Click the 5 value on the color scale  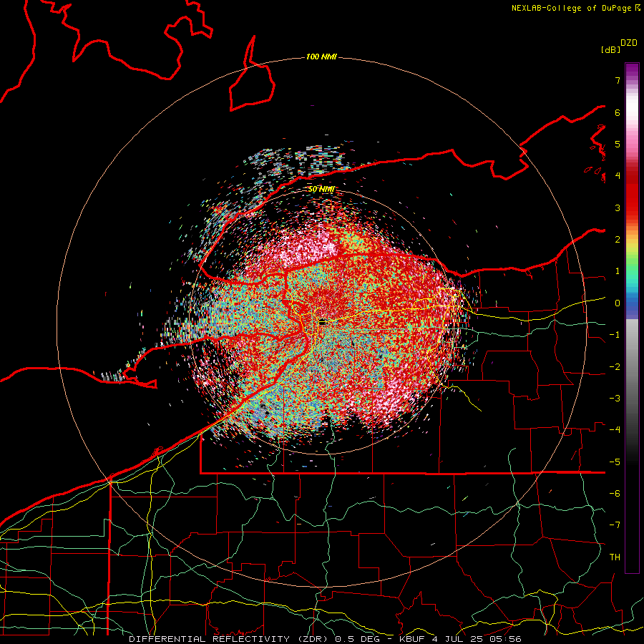pos(618,144)
